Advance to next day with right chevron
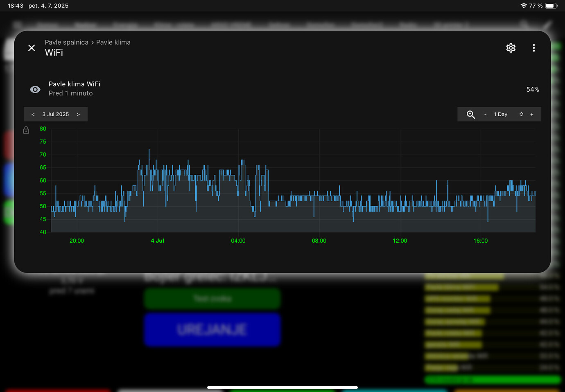Image resolution: width=565 pixels, height=392 pixels. pyautogui.click(x=78, y=114)
